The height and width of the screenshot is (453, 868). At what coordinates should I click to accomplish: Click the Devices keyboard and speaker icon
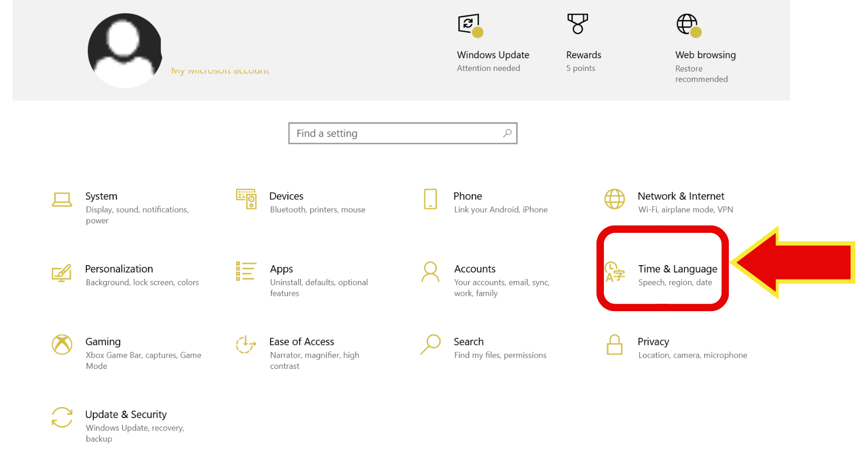(246, 199)
